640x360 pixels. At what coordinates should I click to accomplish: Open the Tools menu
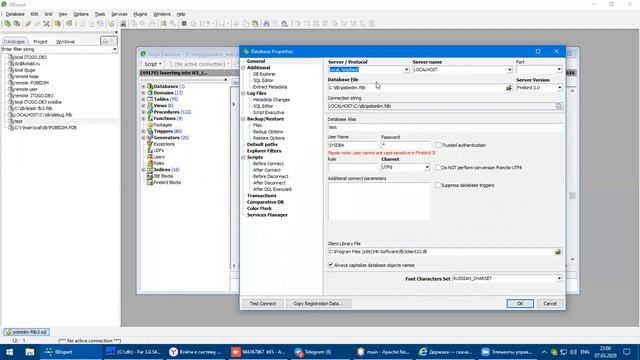100,14
